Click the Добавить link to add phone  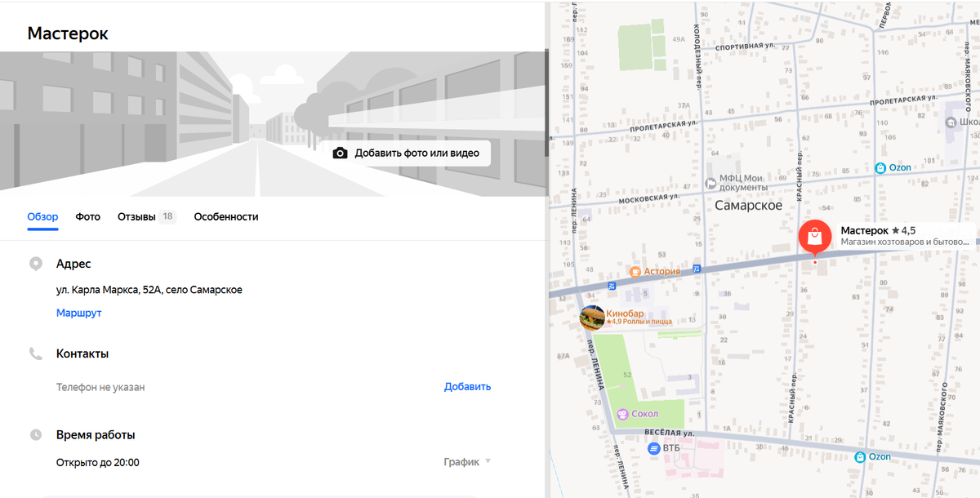pyautogui.click(x=467, y=387)
